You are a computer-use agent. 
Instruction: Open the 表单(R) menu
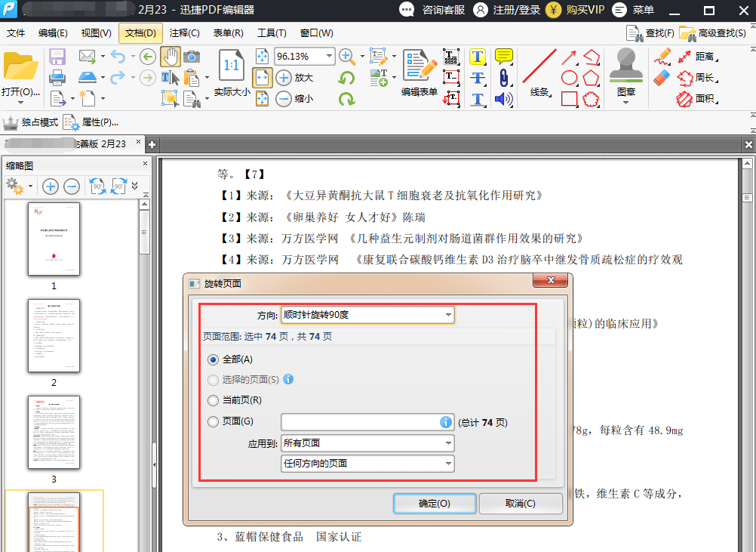[x=229, y=32]
